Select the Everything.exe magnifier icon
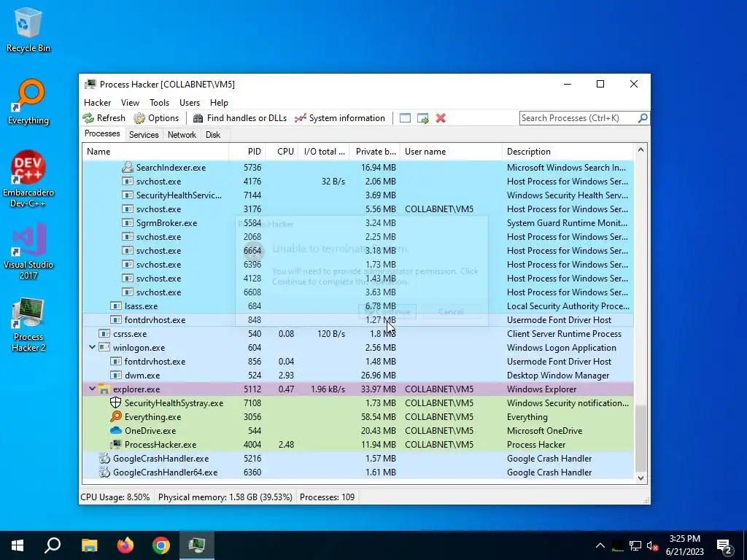 116,416
